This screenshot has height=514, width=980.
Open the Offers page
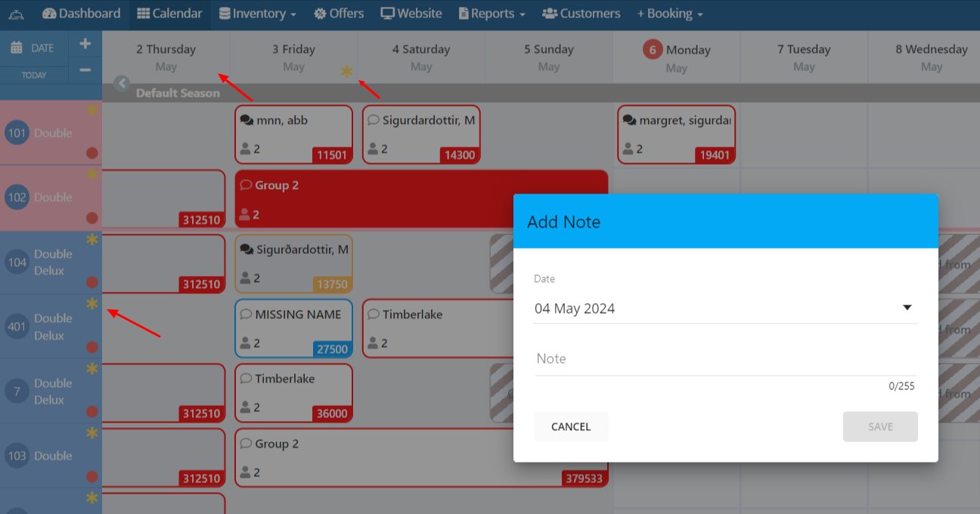click(x=339, y=14)
